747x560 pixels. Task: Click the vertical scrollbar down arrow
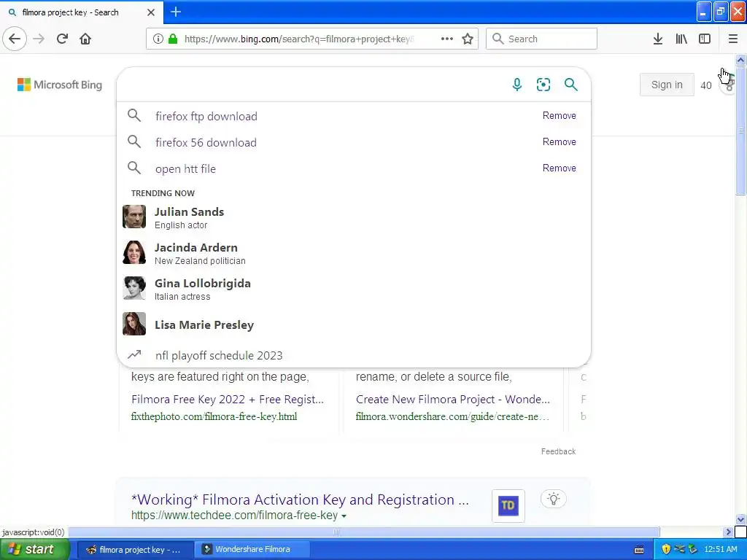click(x=740, y=519)
